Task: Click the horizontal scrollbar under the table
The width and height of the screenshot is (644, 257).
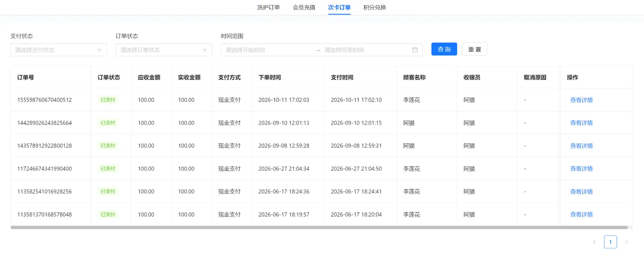Action: (x=319, y=227)
